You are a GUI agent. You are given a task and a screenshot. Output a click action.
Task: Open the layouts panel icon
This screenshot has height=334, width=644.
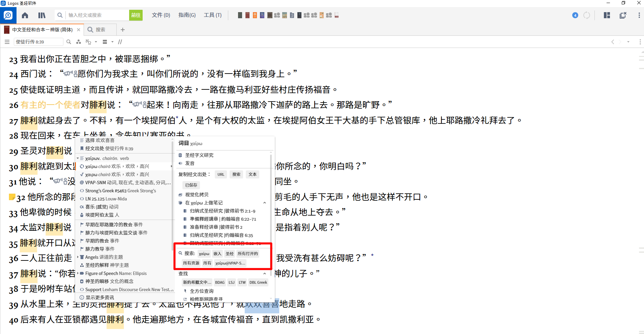coord(607,15)
